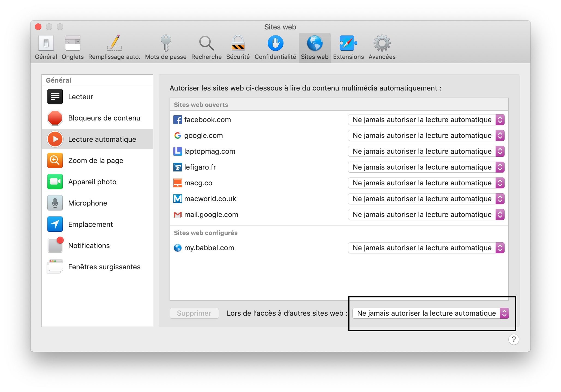Open the Avancées gear icon
The image size is (561, 392).
pyautogui.click(x=381, y=44)
